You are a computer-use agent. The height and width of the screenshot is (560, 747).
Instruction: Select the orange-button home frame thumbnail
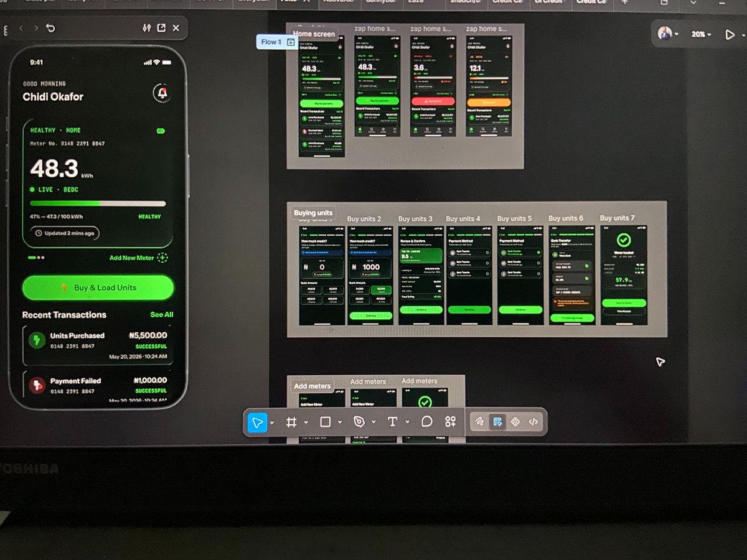tap(489, 86)
